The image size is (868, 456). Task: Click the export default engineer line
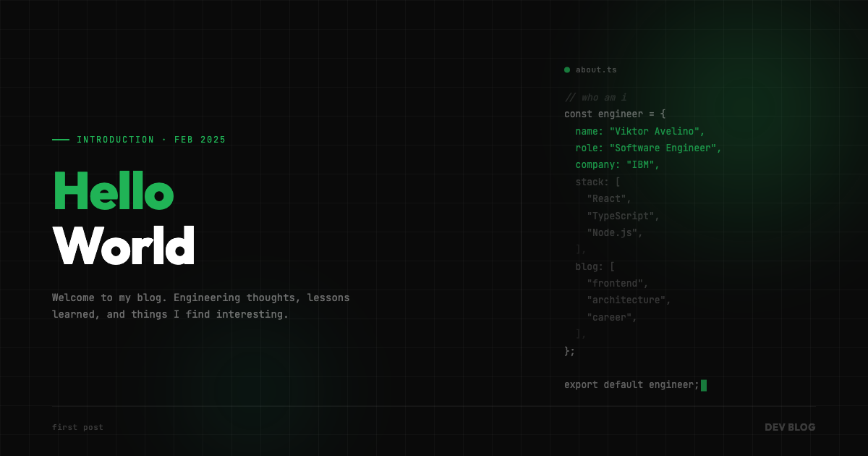click(x=631, y=385)
